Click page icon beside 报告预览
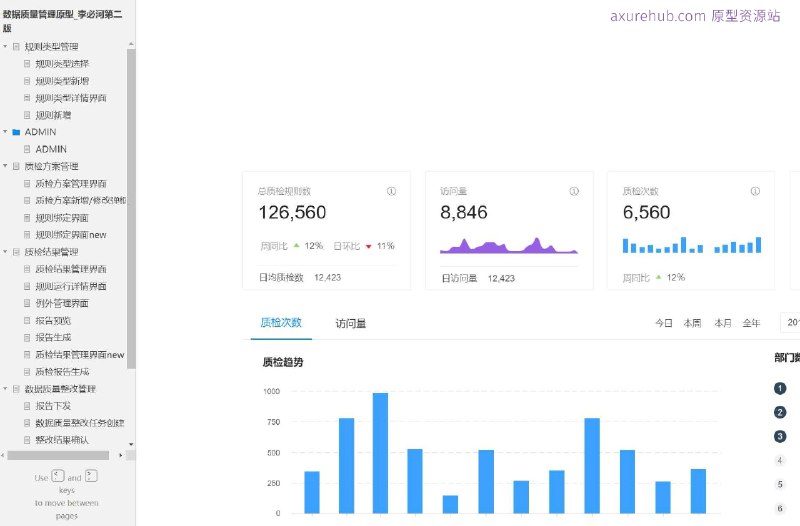 27,320
